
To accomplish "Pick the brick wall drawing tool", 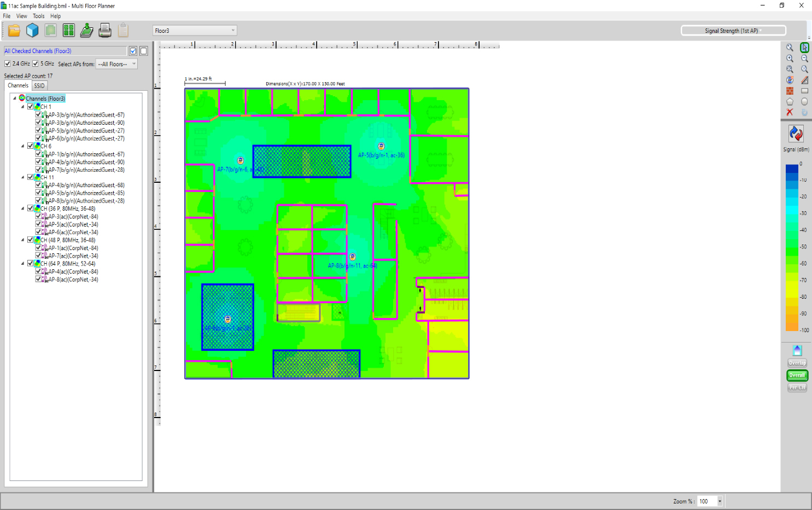I will click(x=790, y=90).
